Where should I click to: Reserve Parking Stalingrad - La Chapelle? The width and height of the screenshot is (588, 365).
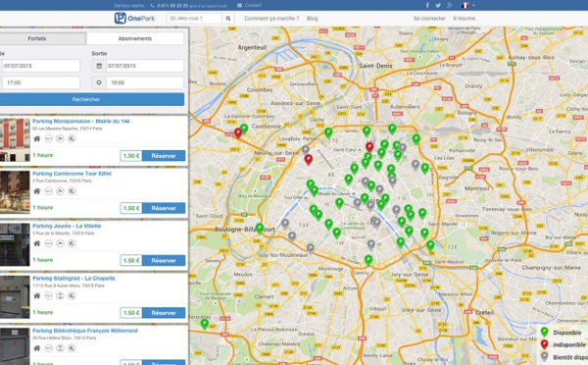point(164,313)
